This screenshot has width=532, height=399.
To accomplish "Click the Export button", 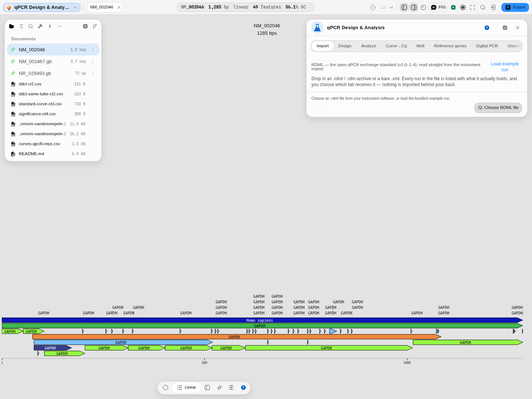I will point(515,7).
